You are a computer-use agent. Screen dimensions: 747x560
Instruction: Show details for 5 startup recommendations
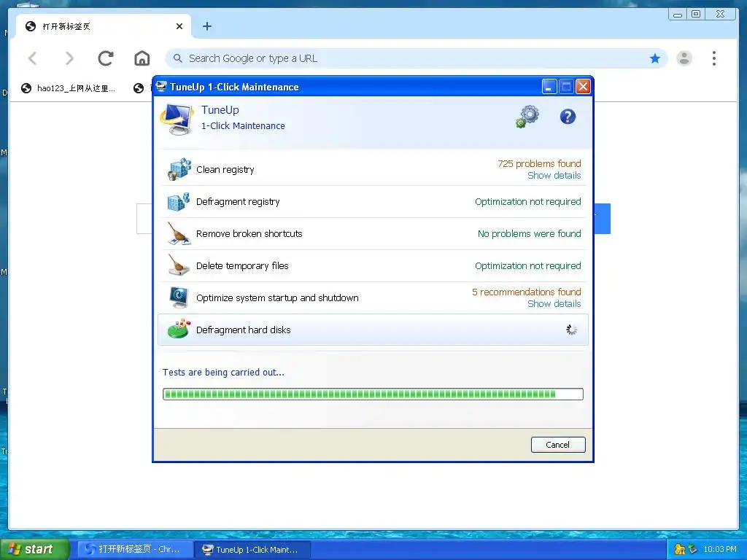[x=554, y=304]
